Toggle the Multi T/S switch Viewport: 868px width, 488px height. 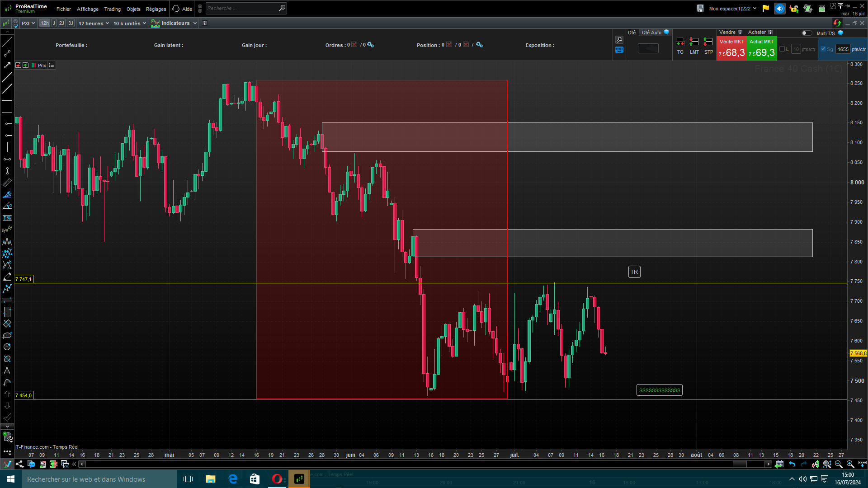(x=806, y=33)
